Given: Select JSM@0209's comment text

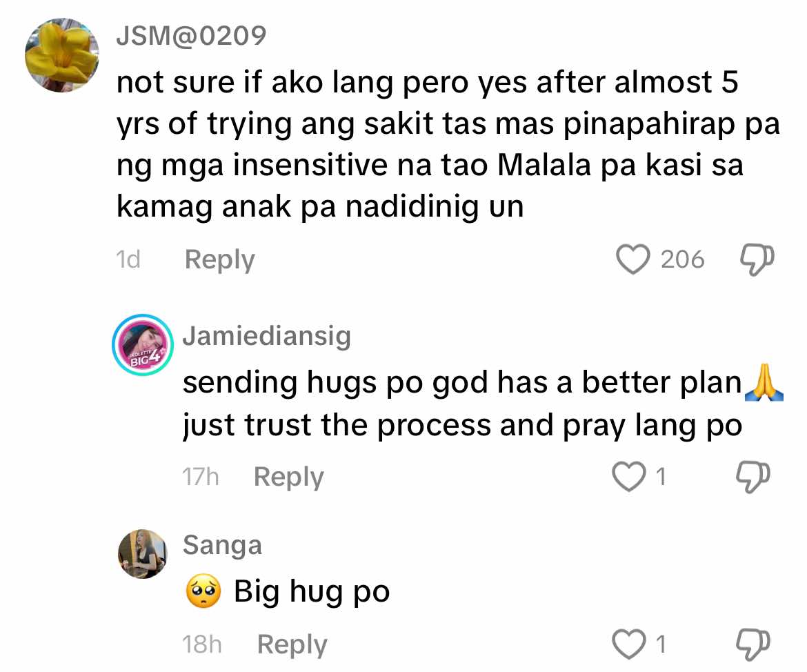Looking at the screenshot, I should tap(448, 145).
